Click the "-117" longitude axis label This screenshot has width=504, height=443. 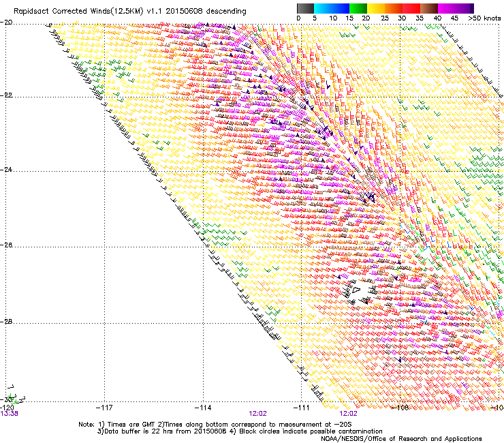click(104, 408)
